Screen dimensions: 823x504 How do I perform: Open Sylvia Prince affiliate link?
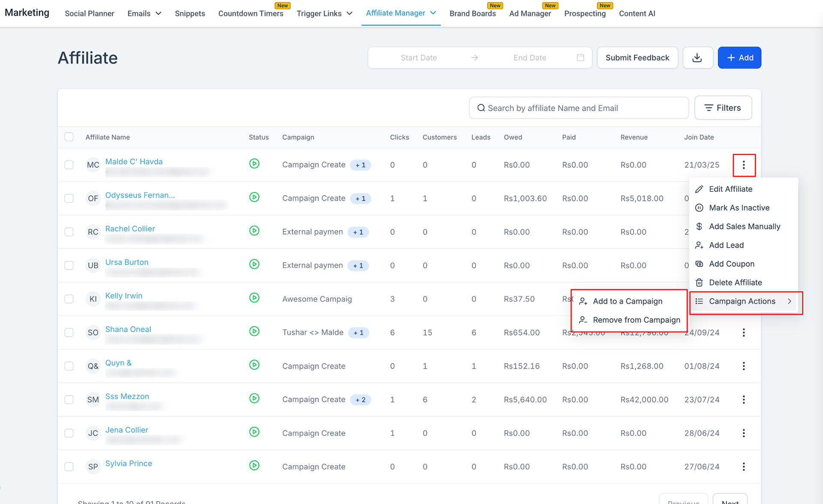coord(129,464)
